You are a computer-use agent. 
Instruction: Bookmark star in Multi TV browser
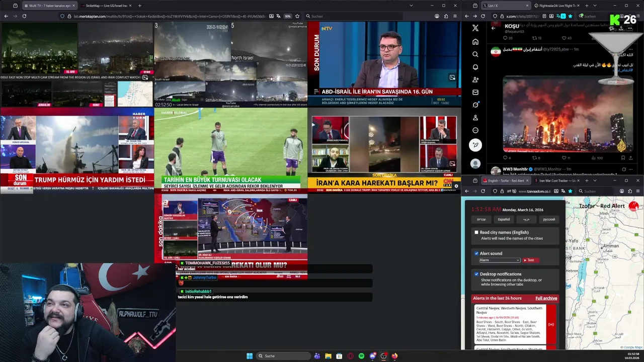click(x=297, y=16)
